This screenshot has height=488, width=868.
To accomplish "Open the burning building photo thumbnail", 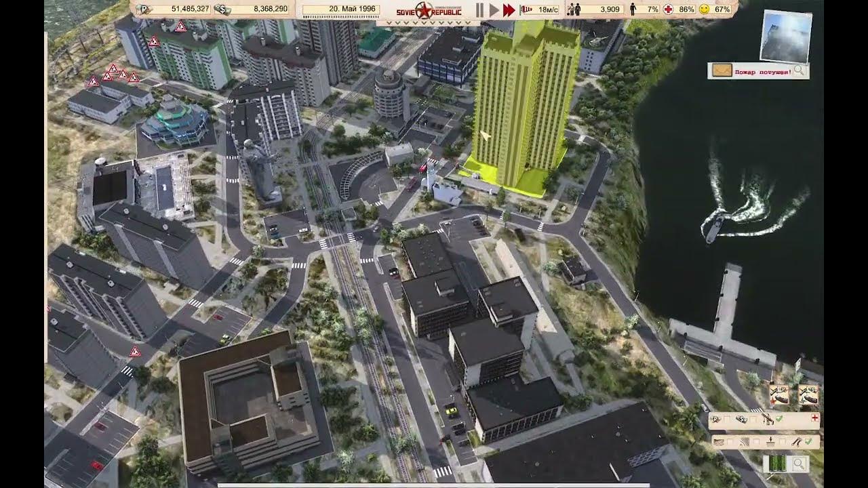I will (x=786, y=36).
